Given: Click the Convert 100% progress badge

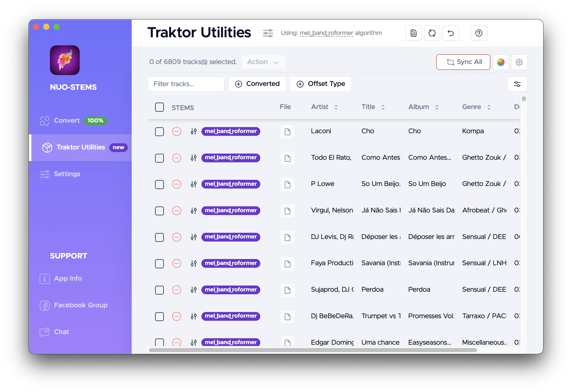Looking at the screenshot, I should [95, 121].
